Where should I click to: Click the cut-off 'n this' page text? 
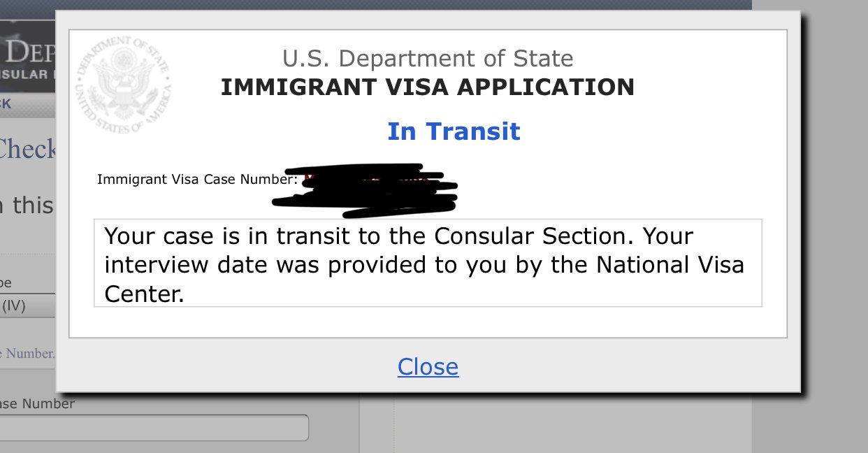click(28, 206)
